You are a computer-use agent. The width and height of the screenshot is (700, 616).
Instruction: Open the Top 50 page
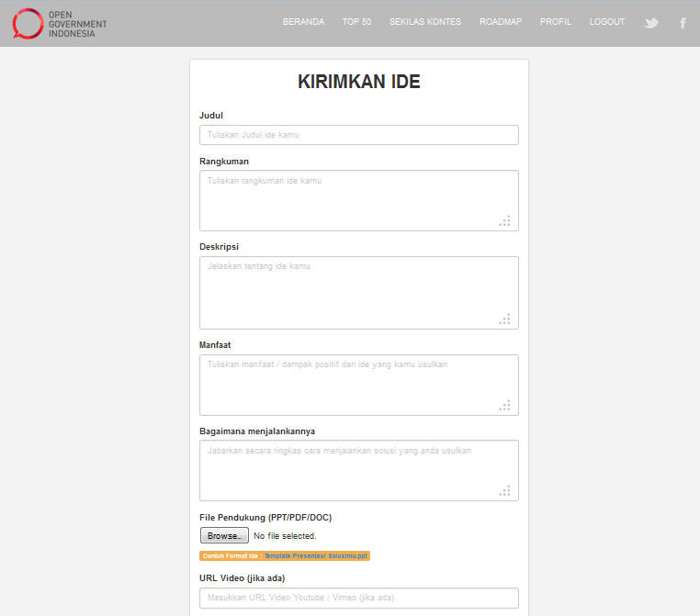[356, 22]
